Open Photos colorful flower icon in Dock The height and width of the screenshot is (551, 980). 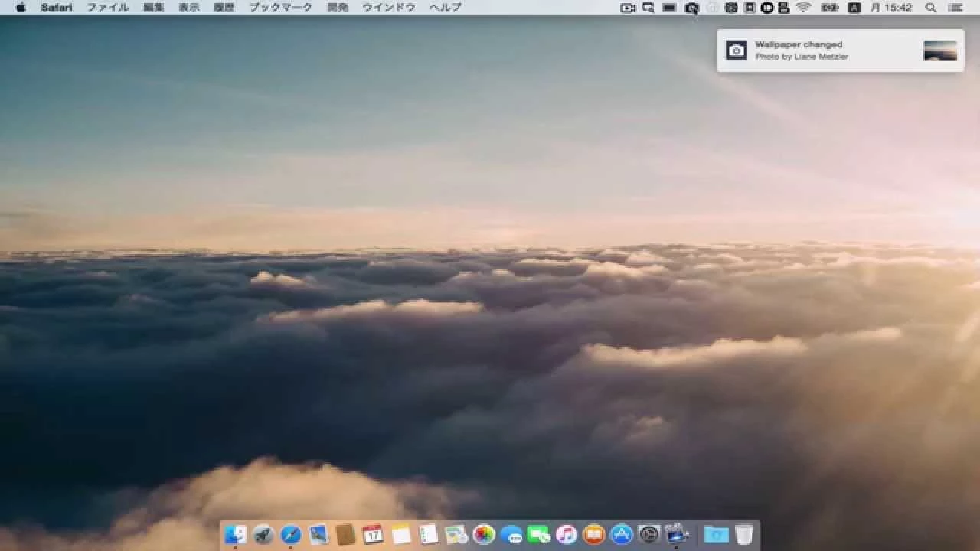coord(483,534)
